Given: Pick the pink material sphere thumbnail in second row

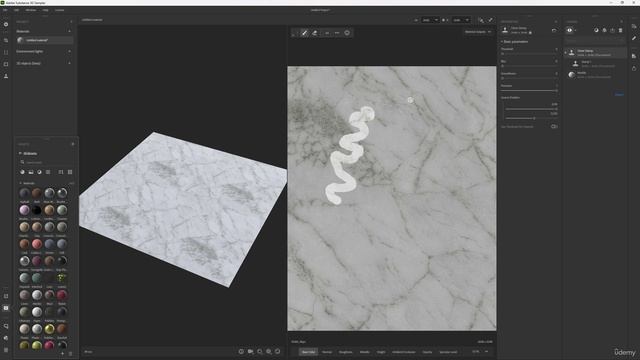Looking at the screenshot, I should (x=24, y=210).
